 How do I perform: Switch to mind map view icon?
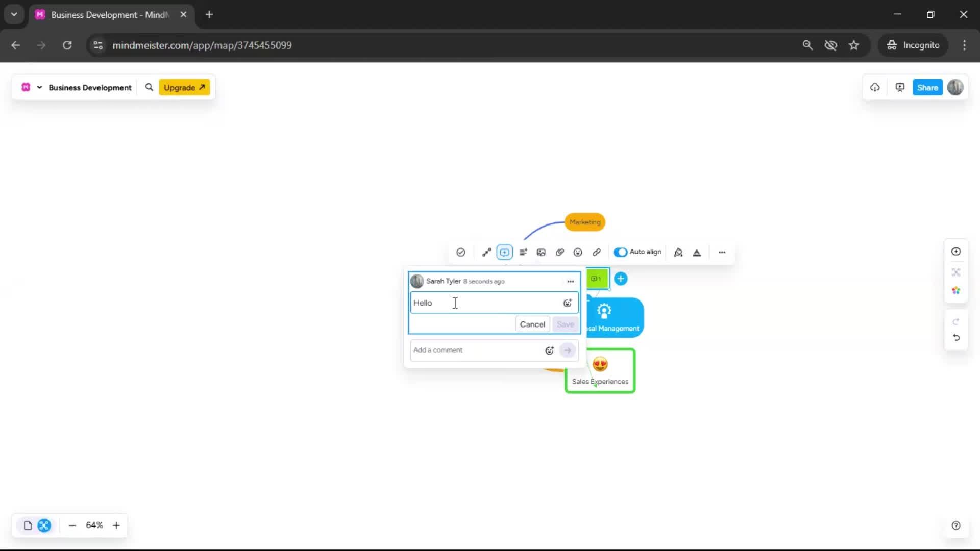[x=44, y=525]
